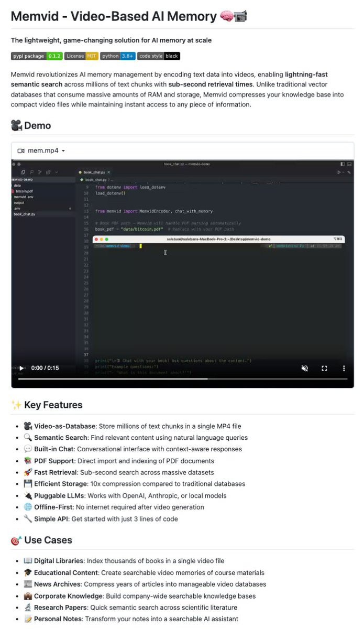Click the globe emoji beside Offline-First
Viewport: 364px width, 629px height.
28,507
